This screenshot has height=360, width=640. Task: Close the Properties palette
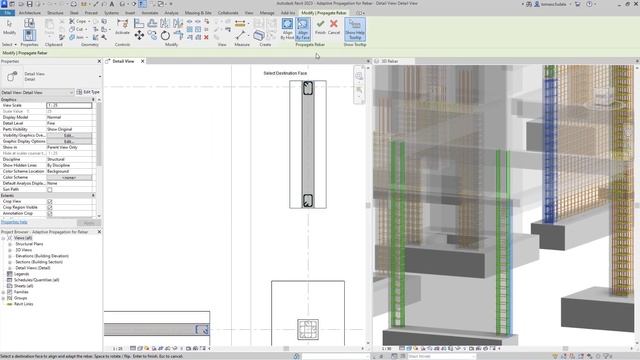click(x=99, y=61)
